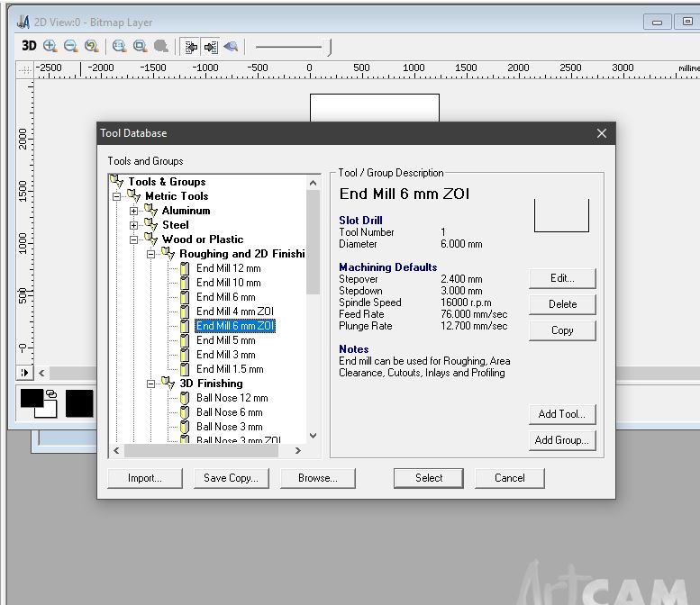700x605 pixels.
Task: Click the Zoom Out magnifier icon
Action: pyautogui.click(x=70, y=46)
